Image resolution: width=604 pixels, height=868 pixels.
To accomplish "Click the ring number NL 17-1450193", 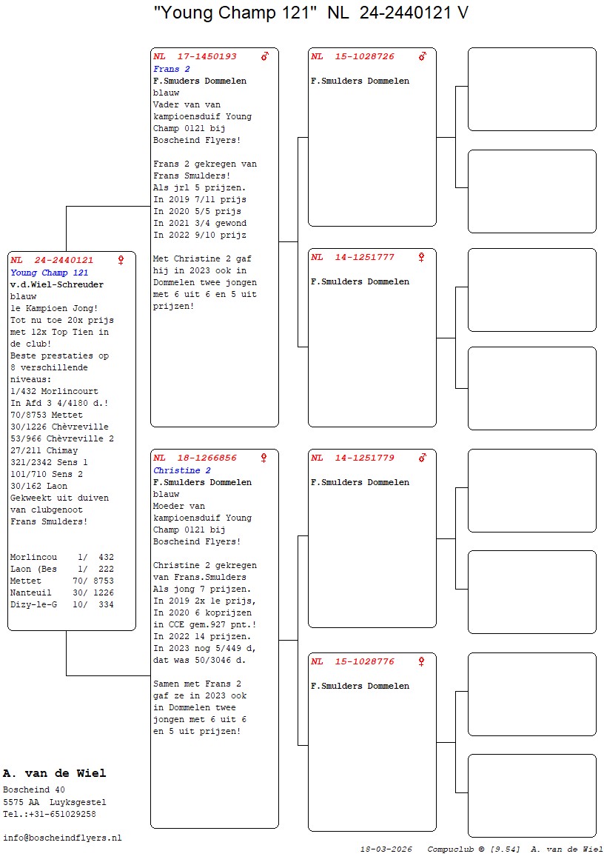I will click(x=195, y=56).
